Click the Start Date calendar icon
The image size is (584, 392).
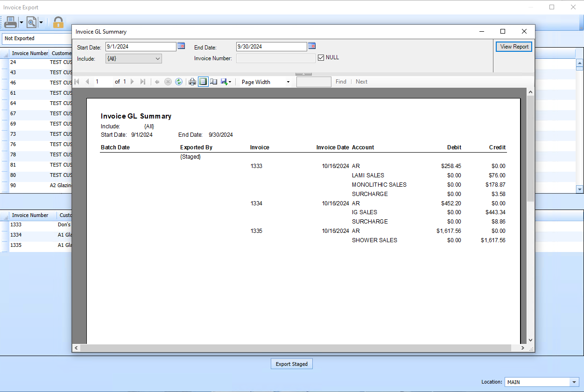(181, 46)
